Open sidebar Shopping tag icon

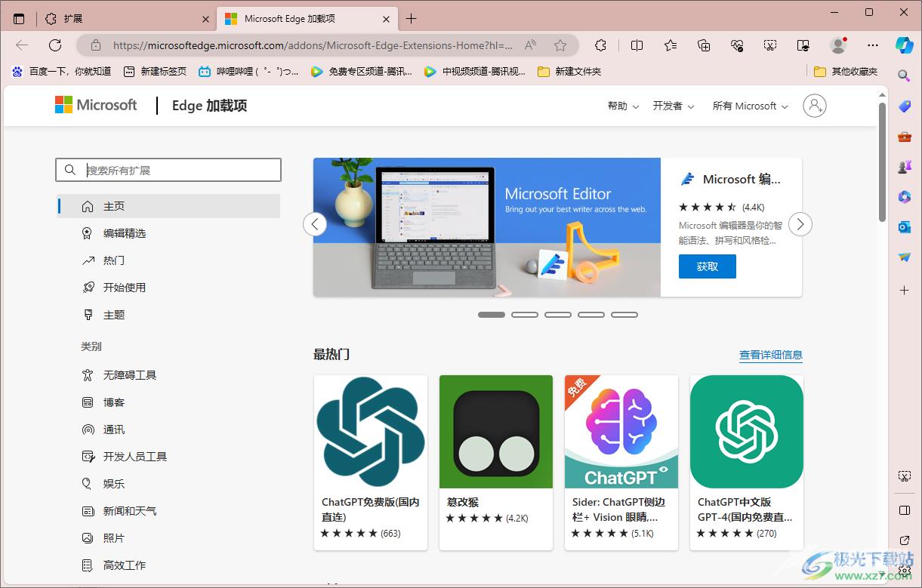pos(905,106)
